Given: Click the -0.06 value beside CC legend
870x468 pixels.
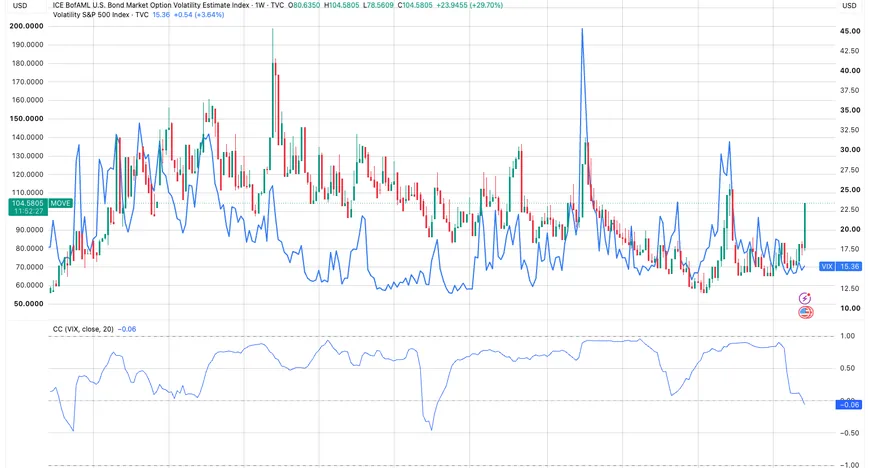Looking at the screenshot, I should 127,329.
